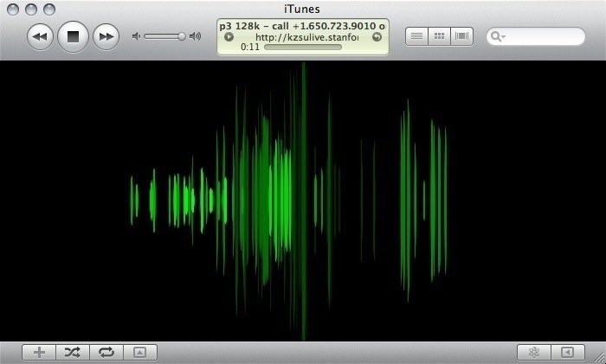Switch to Cover Flow view
Image resolution: width=606 pixels, height=364 pixels.
[461, 36]
